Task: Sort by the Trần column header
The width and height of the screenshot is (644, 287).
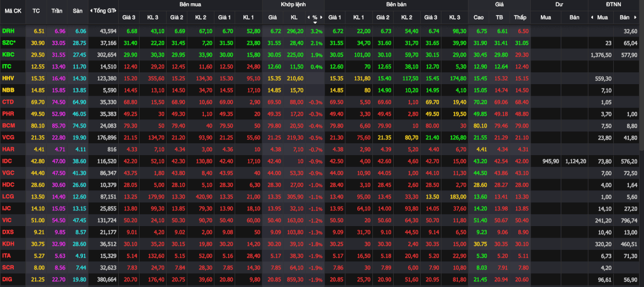Action: tap(57, 11)
